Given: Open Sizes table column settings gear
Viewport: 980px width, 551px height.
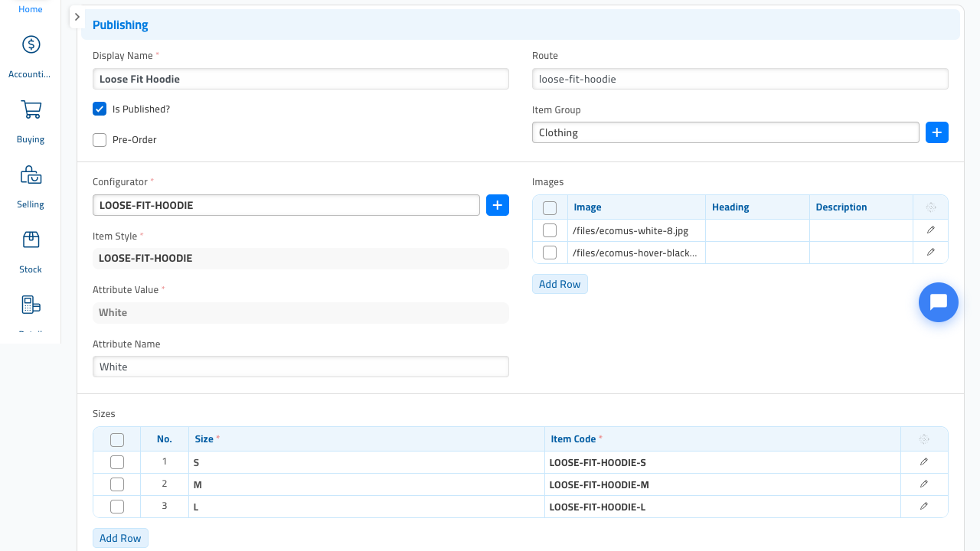Looking at the screenshot, I should (924, 439).
